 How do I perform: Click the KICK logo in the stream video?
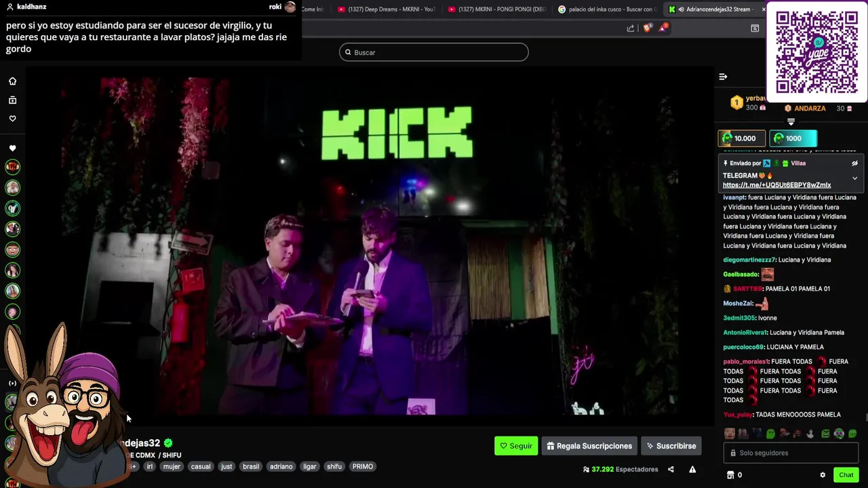397,134
